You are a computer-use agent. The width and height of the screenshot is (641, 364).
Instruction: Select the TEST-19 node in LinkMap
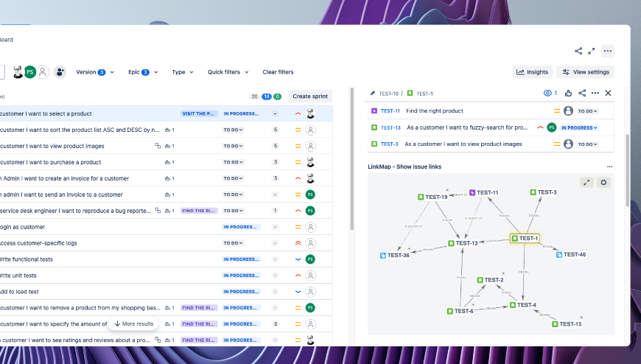[x=432, y=197]
